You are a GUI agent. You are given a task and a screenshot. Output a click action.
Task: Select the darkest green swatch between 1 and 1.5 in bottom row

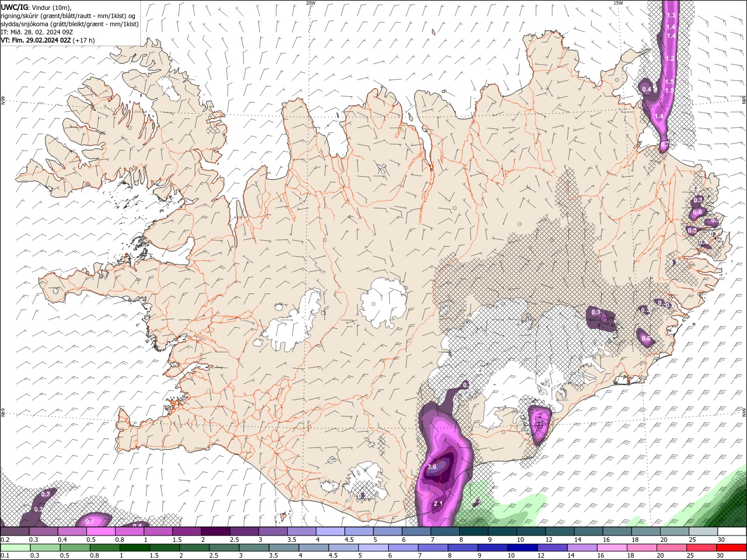(x=134, y=548)
